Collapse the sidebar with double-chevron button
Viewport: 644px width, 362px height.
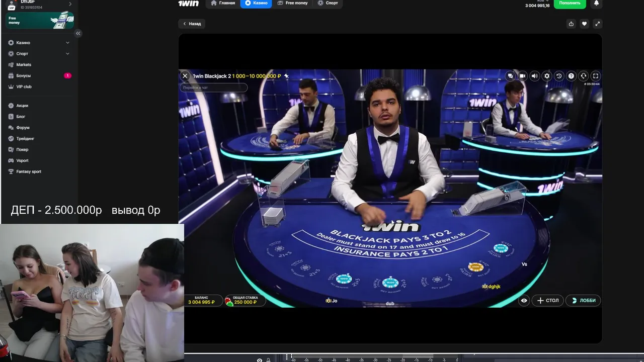tap(78, 33)
